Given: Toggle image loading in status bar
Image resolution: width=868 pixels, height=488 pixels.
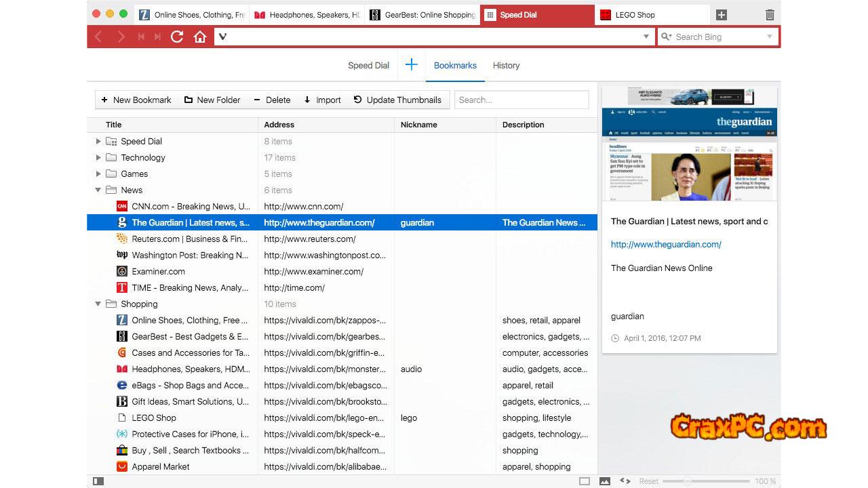Looking at the screenshot, I should point(605,481).
